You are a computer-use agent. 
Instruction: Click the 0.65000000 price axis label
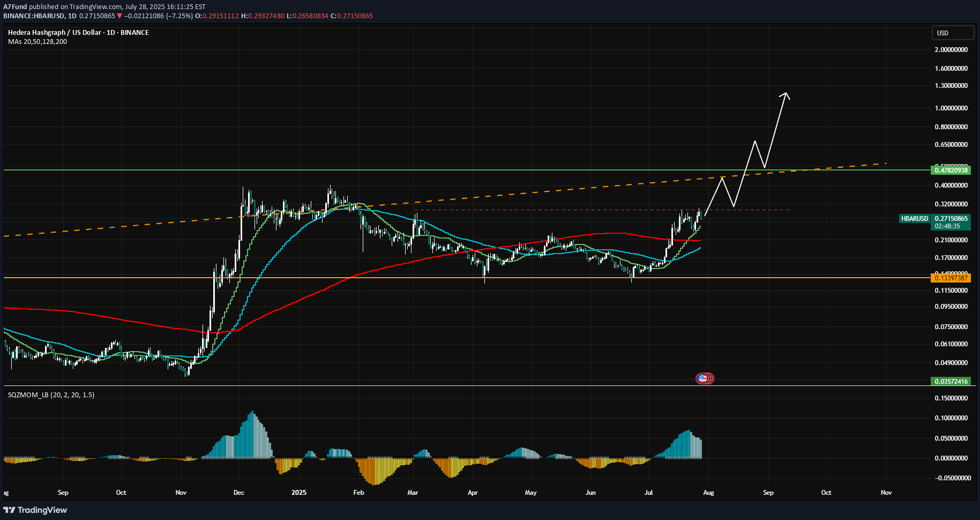pos(951,144)
